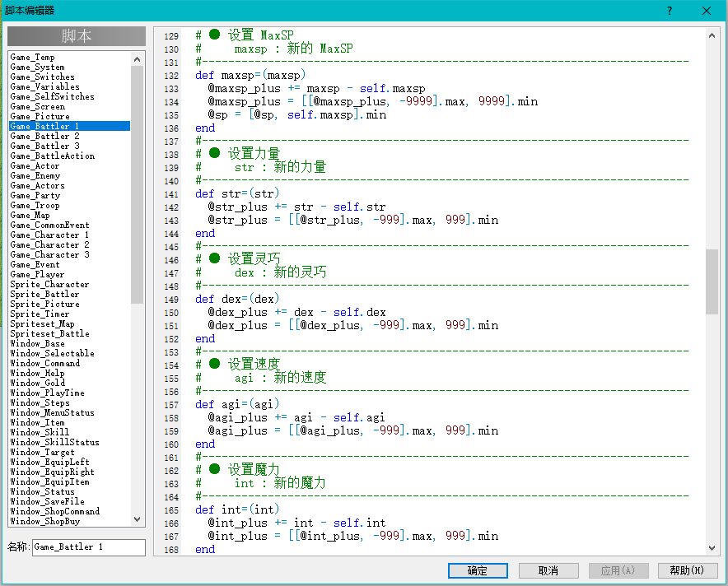
Task: Click the 确定 button
Action: tap(478, 570)
